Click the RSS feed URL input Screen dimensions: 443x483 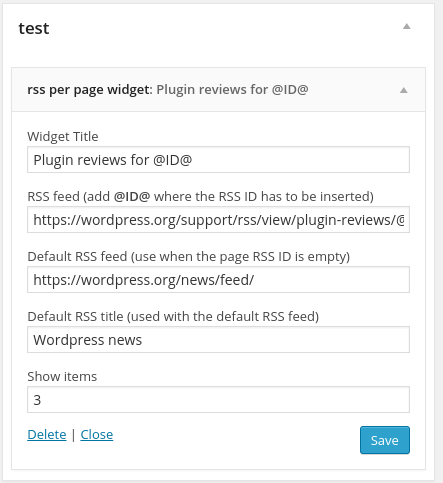tap(218, 220)
